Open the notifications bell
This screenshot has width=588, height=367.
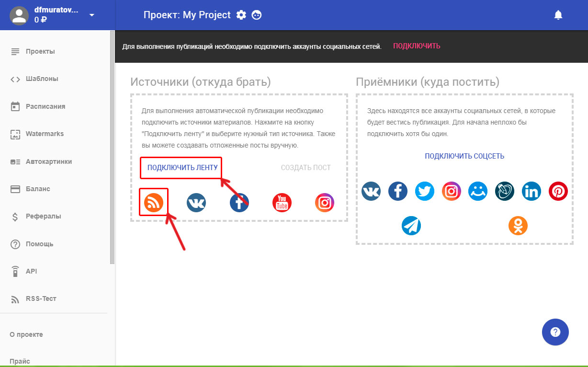558,15
